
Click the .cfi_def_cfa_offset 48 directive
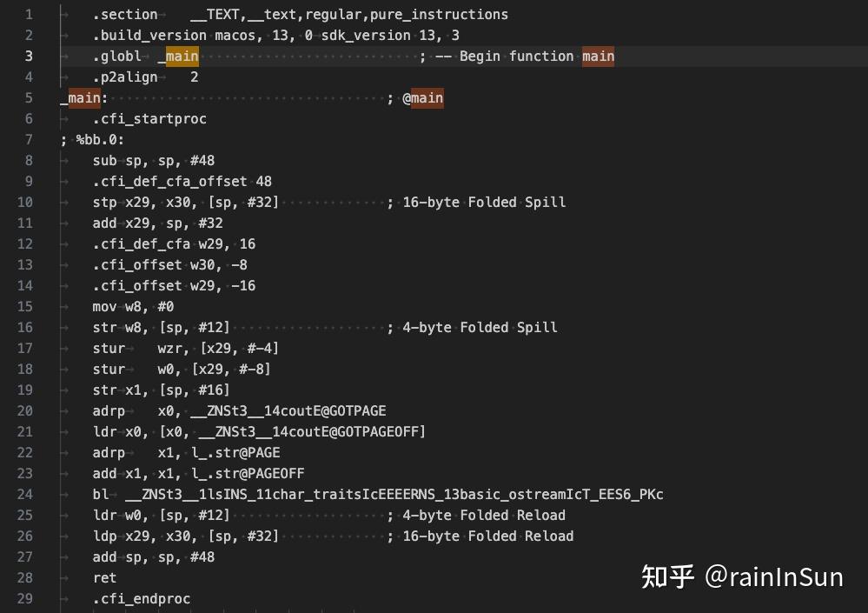coord(182,182)
